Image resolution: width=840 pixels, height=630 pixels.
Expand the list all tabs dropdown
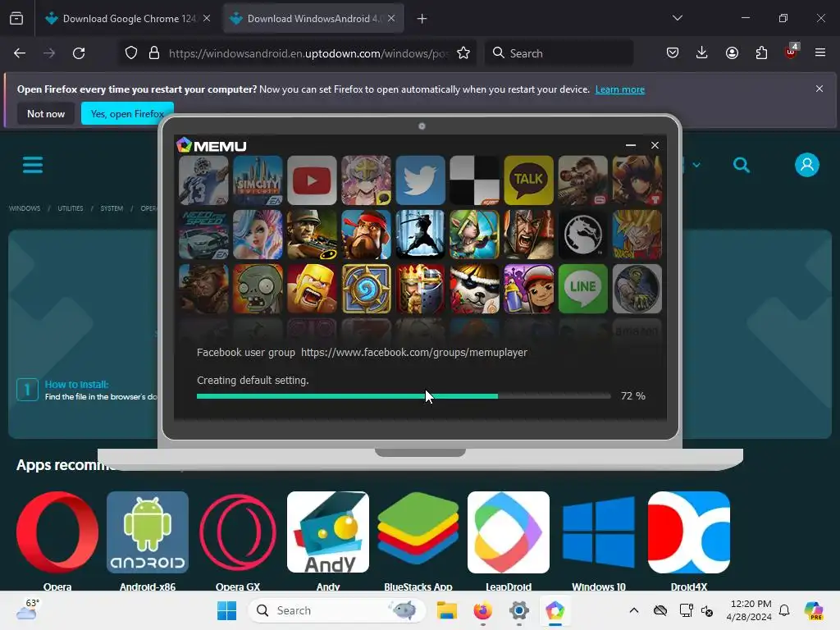tap(677, 18)
